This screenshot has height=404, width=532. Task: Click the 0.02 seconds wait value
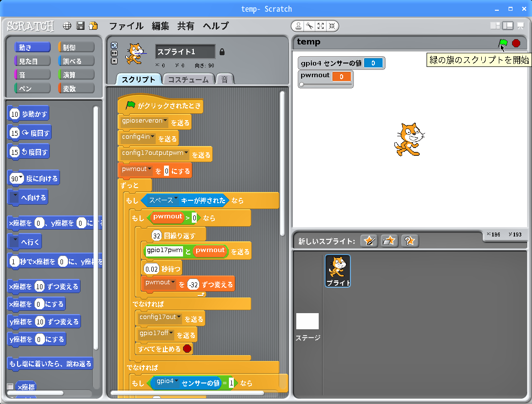point(151,269)
